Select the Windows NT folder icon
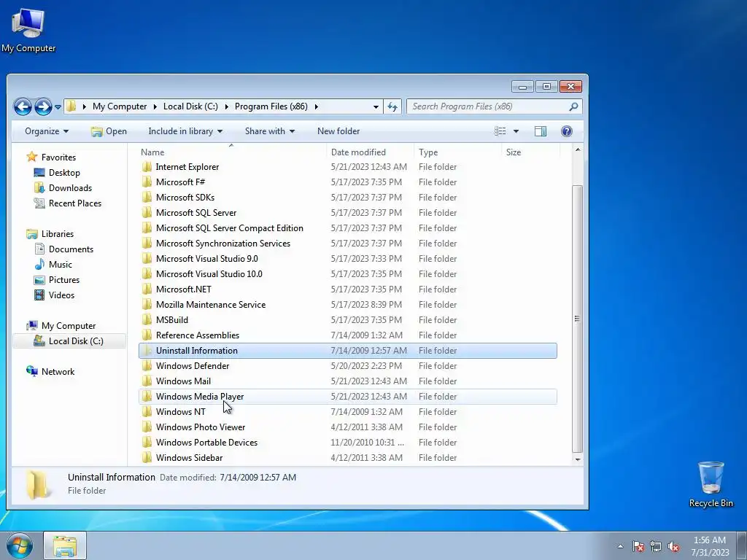The width and height of the screenshot is (747, 560). (147, 411)
